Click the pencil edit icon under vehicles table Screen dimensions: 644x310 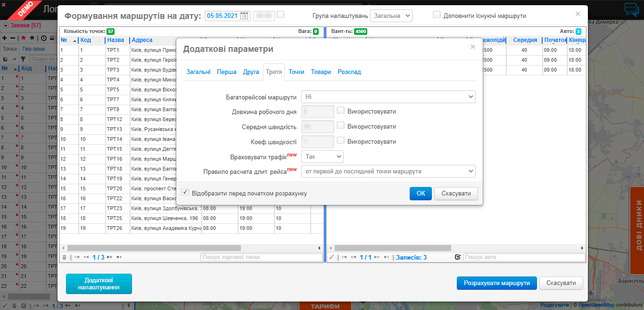pyautogui.click(x=331, y=257)
